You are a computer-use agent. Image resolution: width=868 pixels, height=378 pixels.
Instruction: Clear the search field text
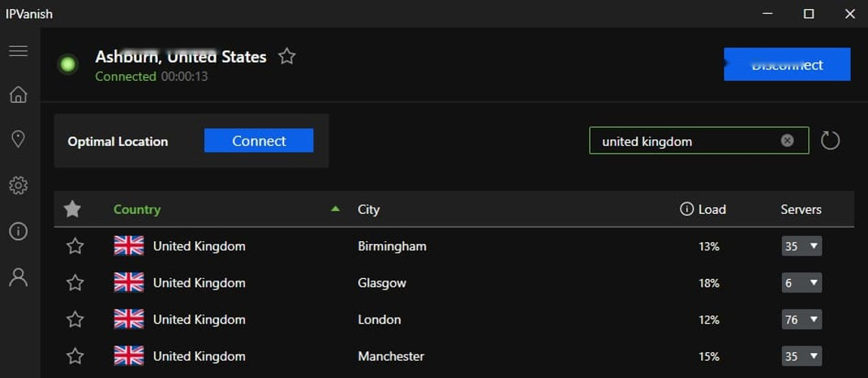pyautogui.click(x=787, y=141)
